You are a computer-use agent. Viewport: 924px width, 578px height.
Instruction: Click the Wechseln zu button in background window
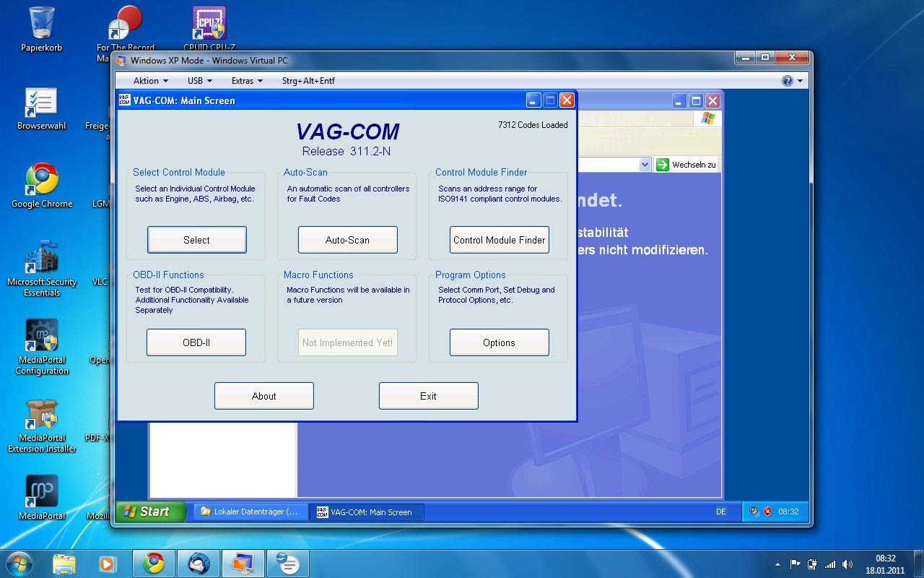686,165
